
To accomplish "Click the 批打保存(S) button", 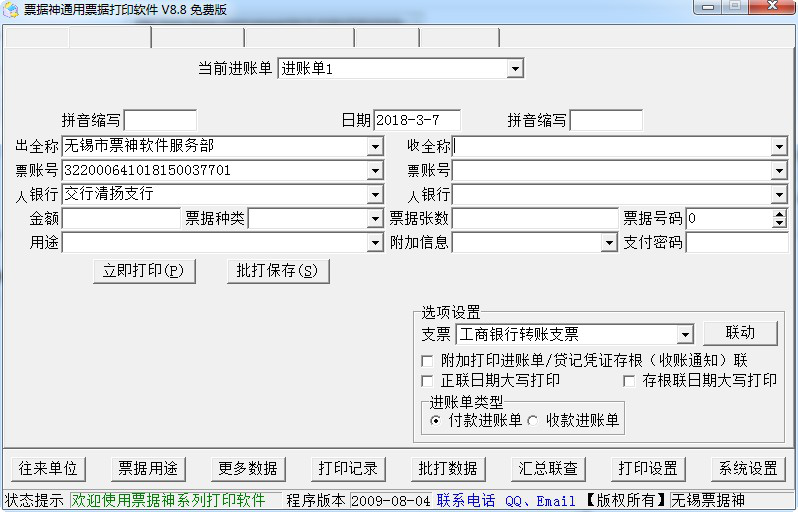I will [x=278, y=271].
